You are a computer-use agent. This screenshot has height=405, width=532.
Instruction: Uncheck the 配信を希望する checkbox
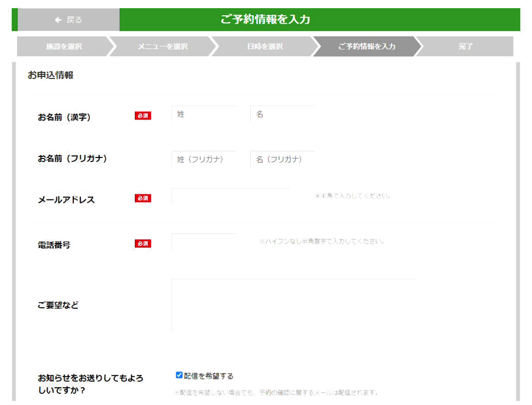point(179,375)
